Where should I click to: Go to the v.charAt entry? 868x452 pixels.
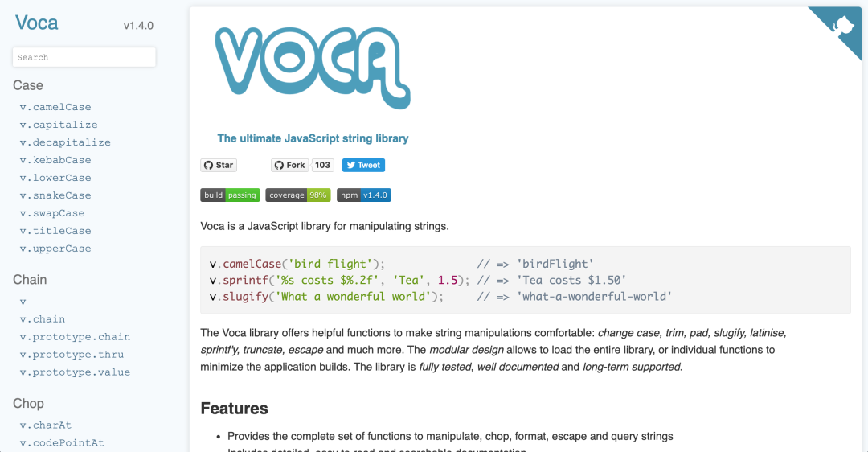coord(46,425)
